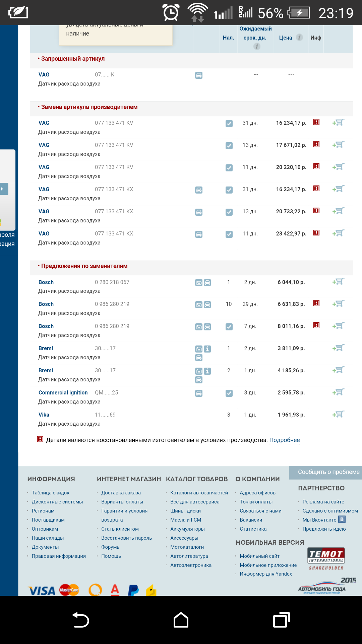Open info icon on first Bremi row
The image size is (362, 644).
pyautogui.click(x=207, y=349)
